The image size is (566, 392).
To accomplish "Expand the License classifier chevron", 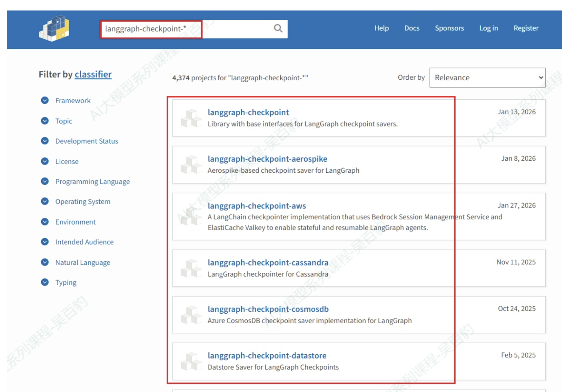I will (45, 161).
